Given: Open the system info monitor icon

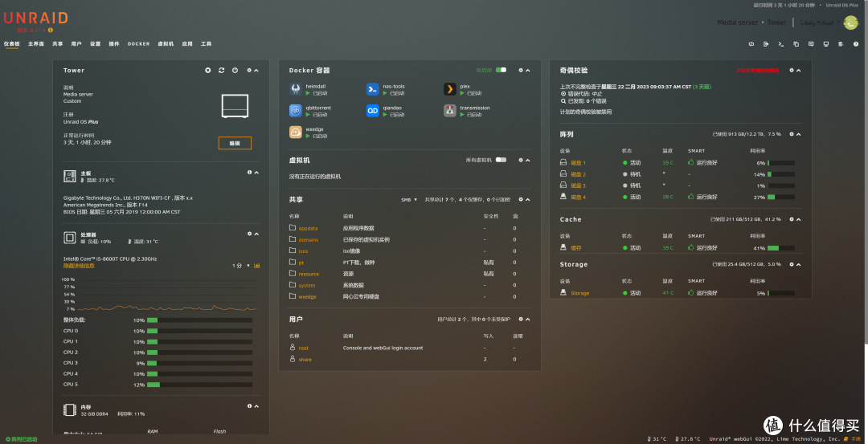Looking at the screenshot, I should pos(826,44).
